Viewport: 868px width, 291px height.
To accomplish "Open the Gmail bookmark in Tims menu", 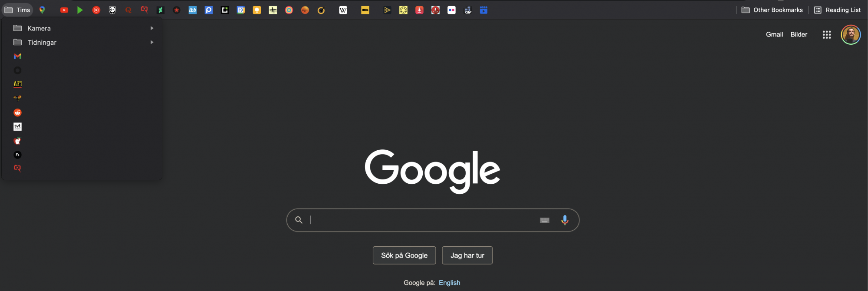I will coord(18,56).
